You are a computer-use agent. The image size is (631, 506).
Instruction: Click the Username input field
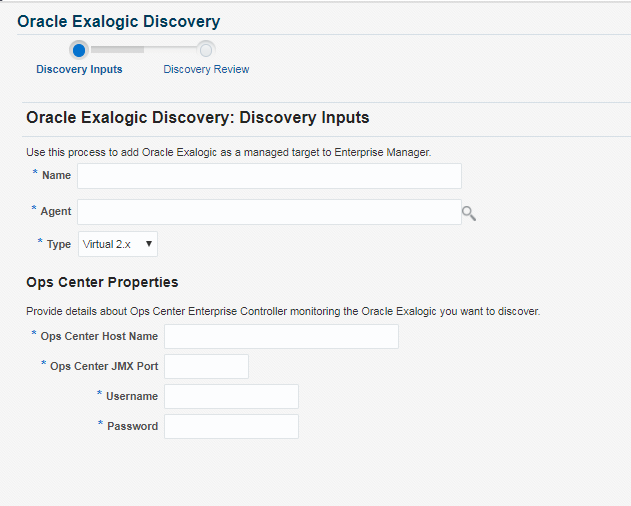point(231,397)
